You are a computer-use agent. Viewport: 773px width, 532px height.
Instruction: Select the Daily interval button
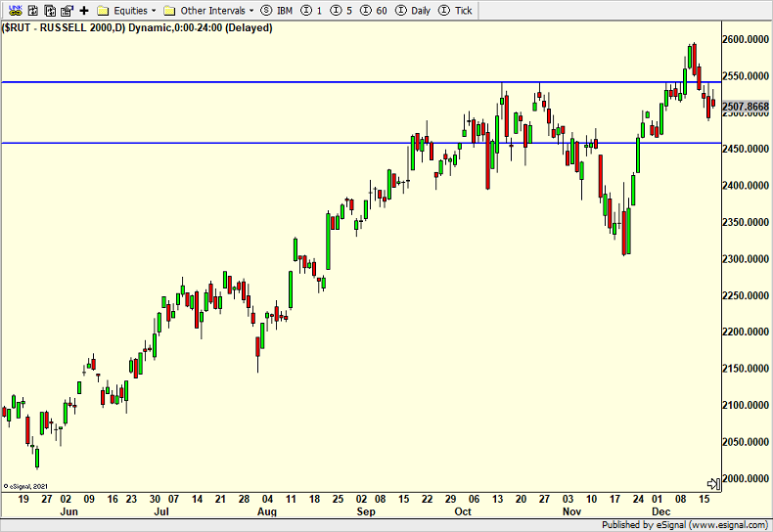tap(412, 11)
